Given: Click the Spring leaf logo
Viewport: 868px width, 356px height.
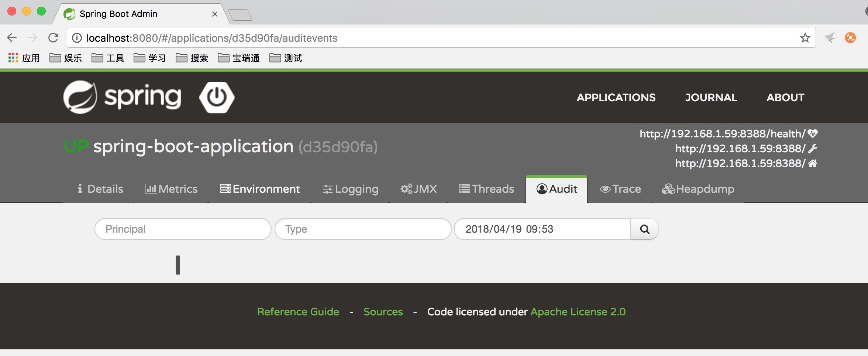Looking at the screenshot, I should click(x=79, y=97).
